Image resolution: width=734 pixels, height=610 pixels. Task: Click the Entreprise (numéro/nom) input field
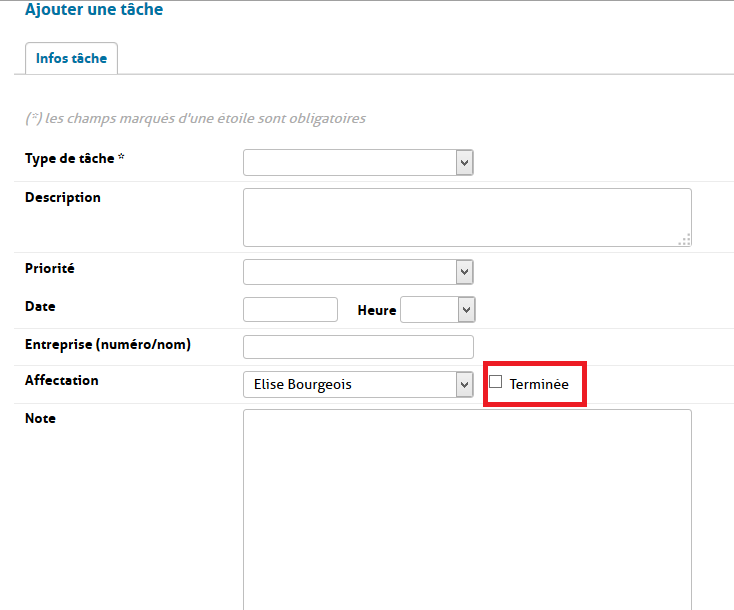tap(358, 347)
